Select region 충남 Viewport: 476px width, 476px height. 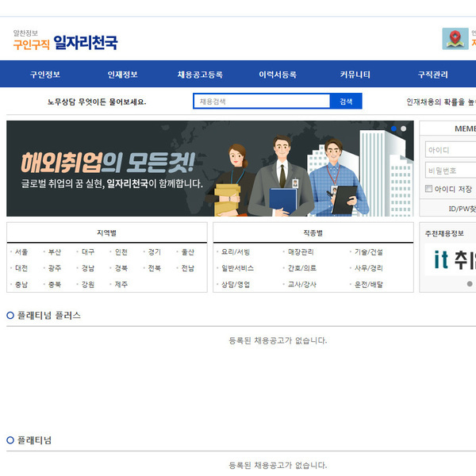(x=21, y=285)
